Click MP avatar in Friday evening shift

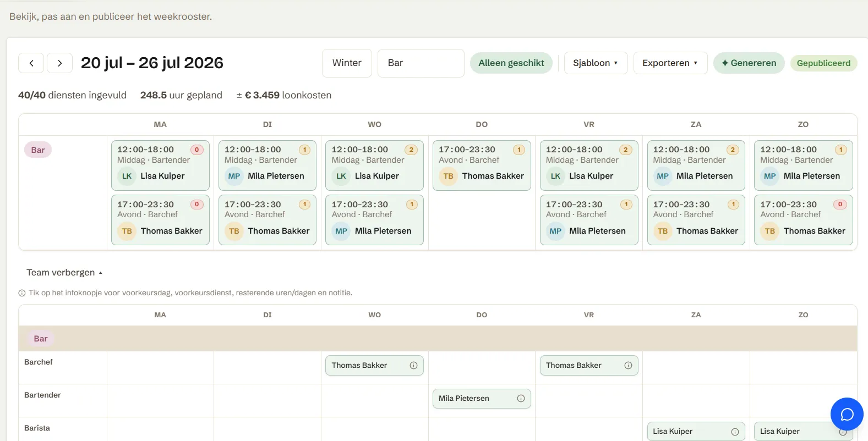555,231
